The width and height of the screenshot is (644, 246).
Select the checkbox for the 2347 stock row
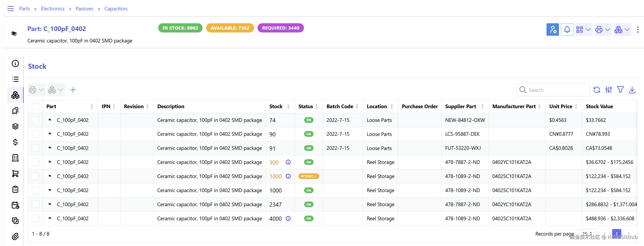click(x=36, y=204)
